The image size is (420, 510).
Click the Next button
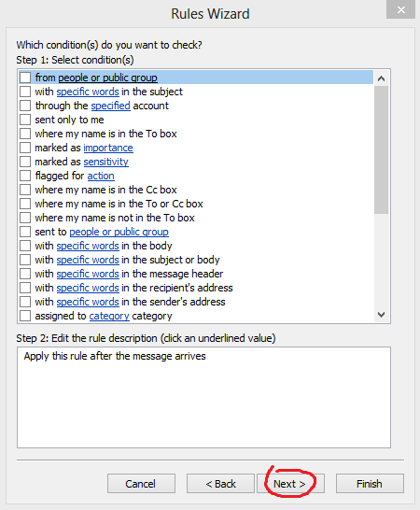click(290, 484)
